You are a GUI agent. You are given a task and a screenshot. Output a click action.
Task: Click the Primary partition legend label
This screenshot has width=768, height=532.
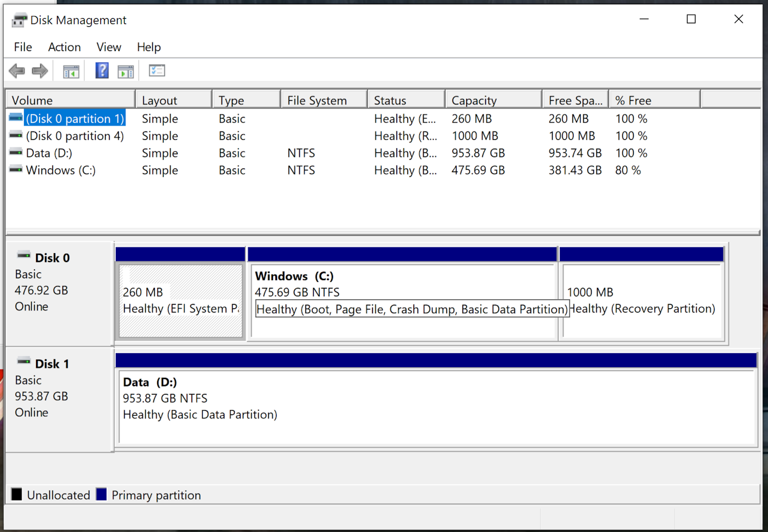tap(156, 495)
